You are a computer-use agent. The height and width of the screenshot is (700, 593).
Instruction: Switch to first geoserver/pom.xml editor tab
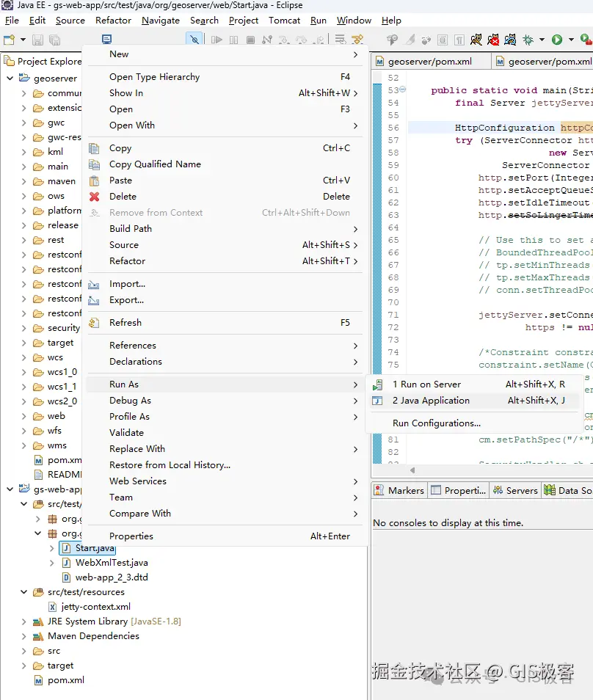coord(429,62)
